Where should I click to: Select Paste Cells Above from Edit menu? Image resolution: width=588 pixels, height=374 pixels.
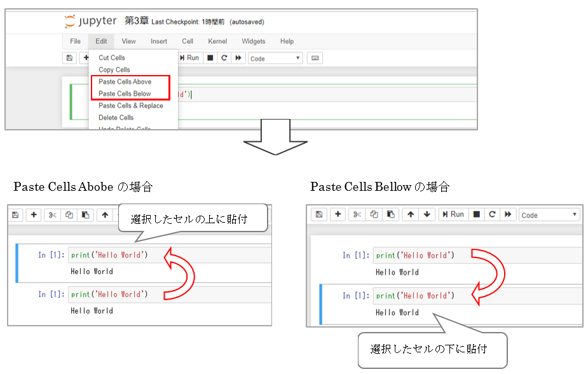point(125,82)
